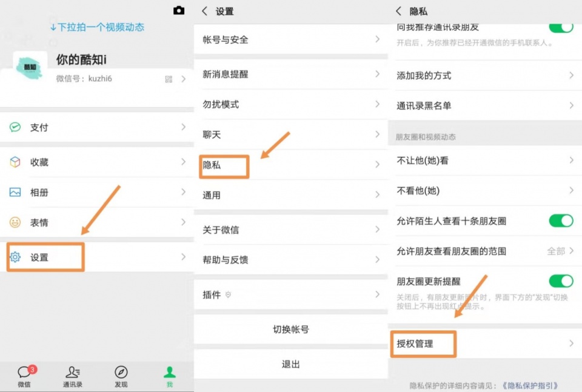The image size is (582, 392).
Task: Open the 授权管理 entry
Action: tap(485, 344)
